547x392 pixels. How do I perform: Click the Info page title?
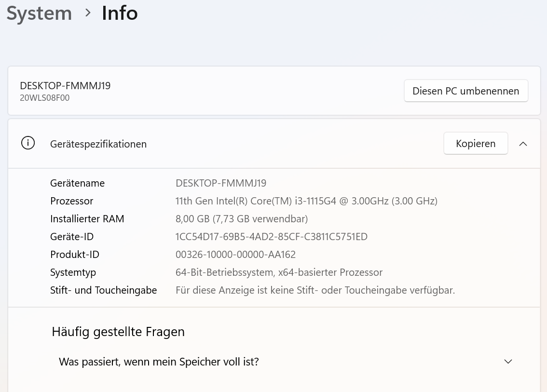pos(120,13)
